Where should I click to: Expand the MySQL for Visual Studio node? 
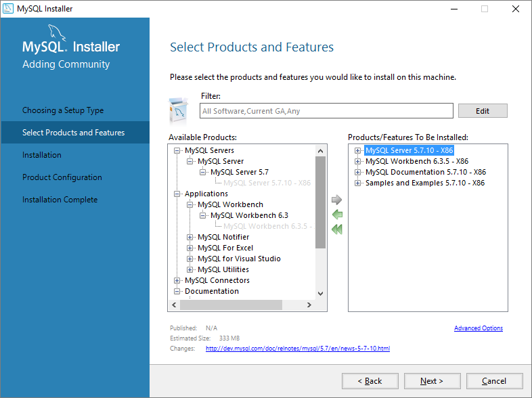pos(190,259)
